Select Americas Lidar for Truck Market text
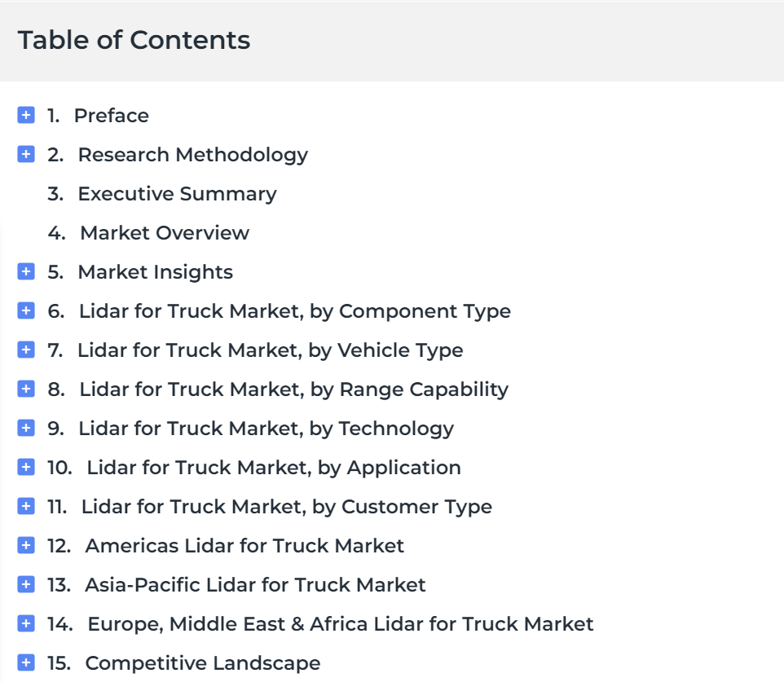The image size is (784, 682). pyautogui.click(x=244, y=545)
